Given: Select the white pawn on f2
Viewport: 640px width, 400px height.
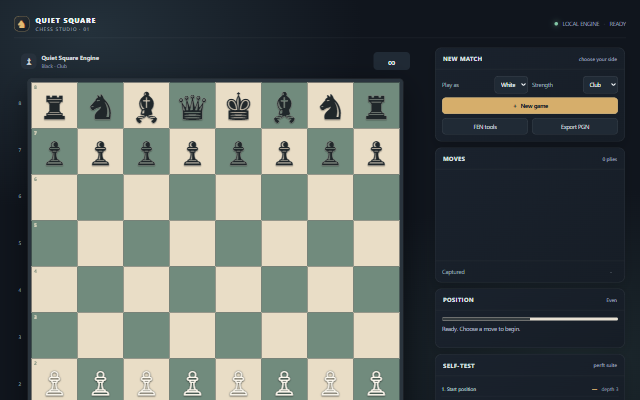Looking at the screenshot, I should (x=284, y=383).
